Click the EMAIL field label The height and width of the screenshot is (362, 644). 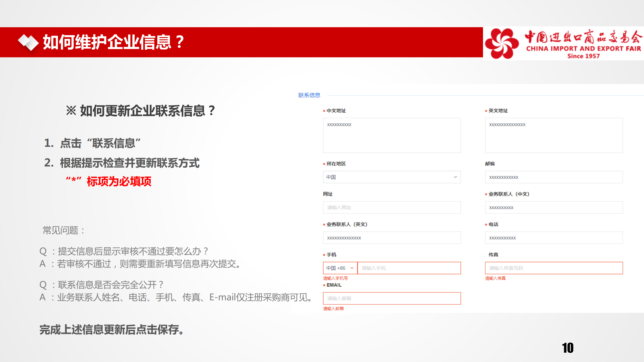point(334,285)
